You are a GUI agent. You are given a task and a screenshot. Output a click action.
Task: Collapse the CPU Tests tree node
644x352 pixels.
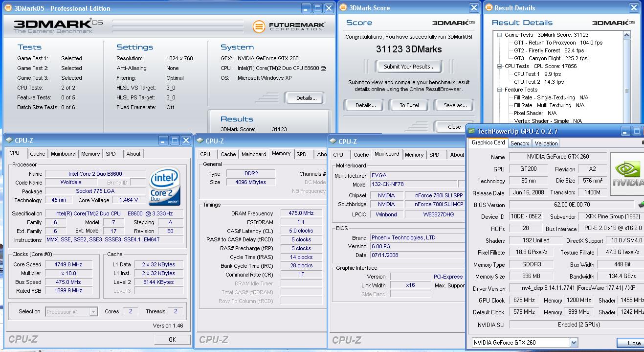(x=500, y=66)
